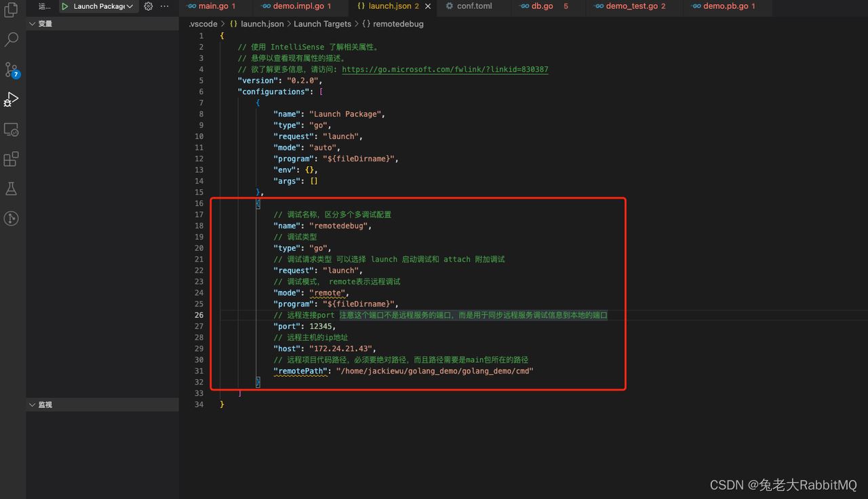
Task: Open the debug toolbar more-actions ellipsis
Action: click(164, 6)
